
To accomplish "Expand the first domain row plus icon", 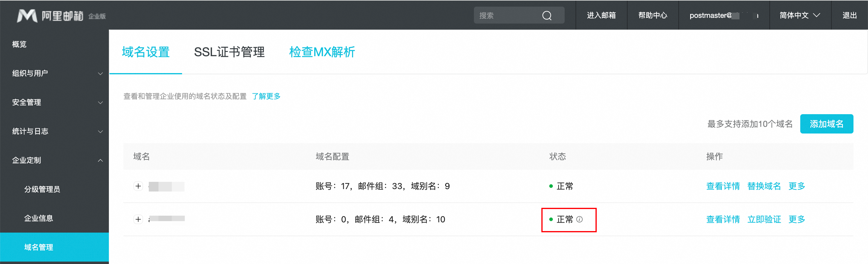I will pyautogui.click(x=138, y=186).
